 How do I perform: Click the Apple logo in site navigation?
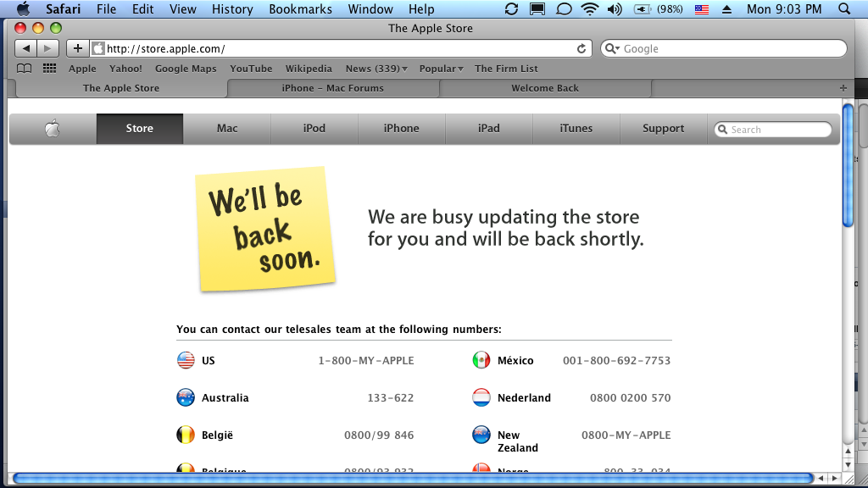(53, 129)
